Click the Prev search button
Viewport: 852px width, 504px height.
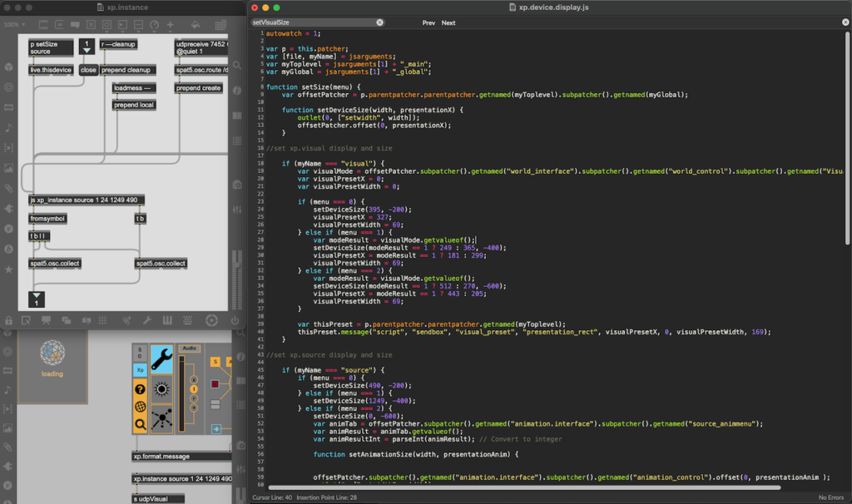(428, 23)
